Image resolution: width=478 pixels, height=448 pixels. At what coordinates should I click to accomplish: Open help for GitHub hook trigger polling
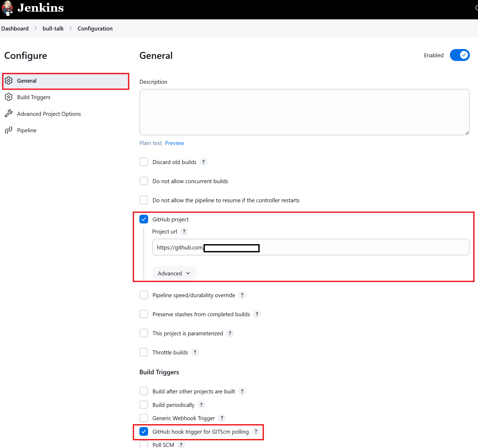pos(256,432)
